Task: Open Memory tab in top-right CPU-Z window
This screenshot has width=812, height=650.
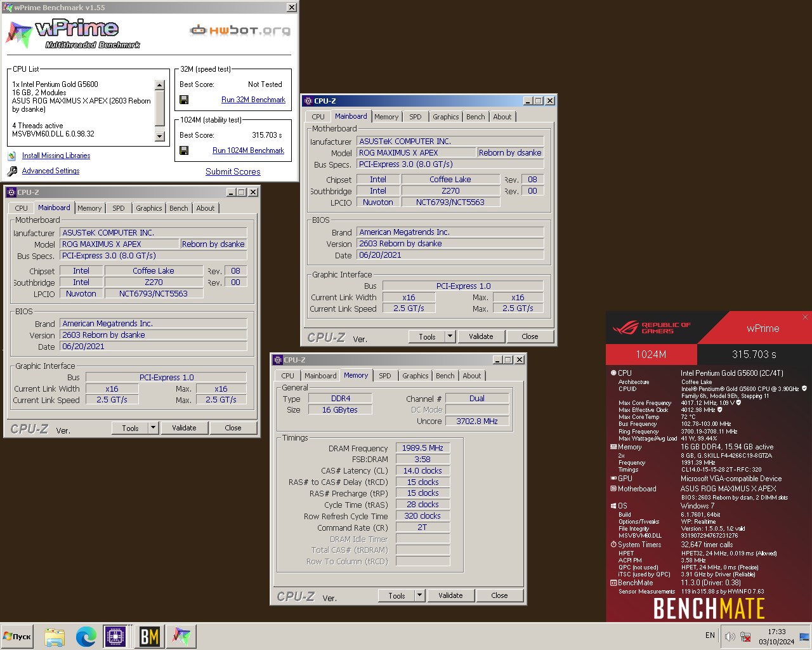Action: point(386,117)
